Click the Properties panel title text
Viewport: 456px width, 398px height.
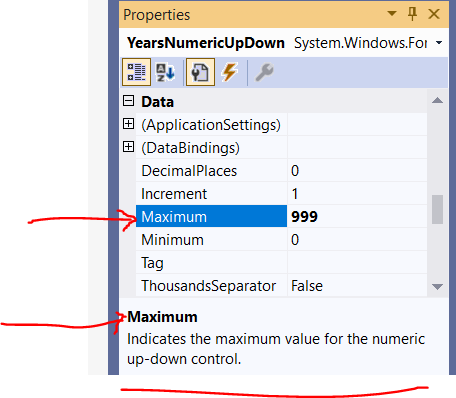point(156,15)
